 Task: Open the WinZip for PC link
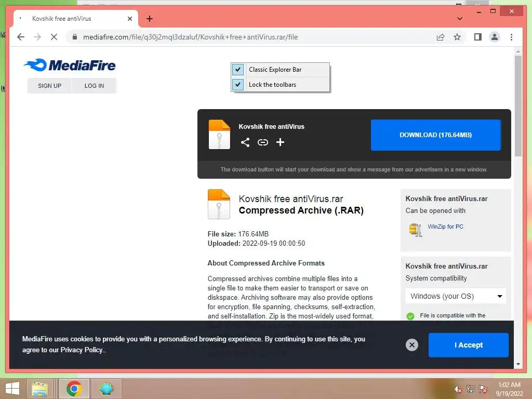tap(445, 227)
